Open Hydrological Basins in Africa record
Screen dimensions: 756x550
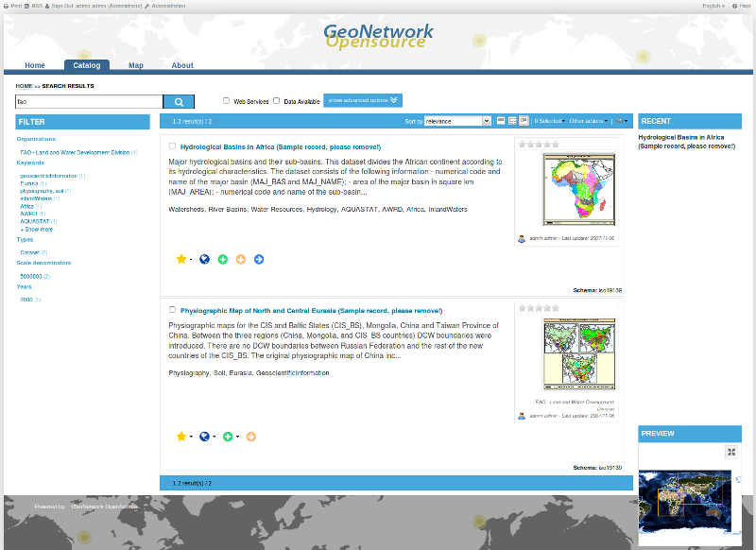pos(281,147)
